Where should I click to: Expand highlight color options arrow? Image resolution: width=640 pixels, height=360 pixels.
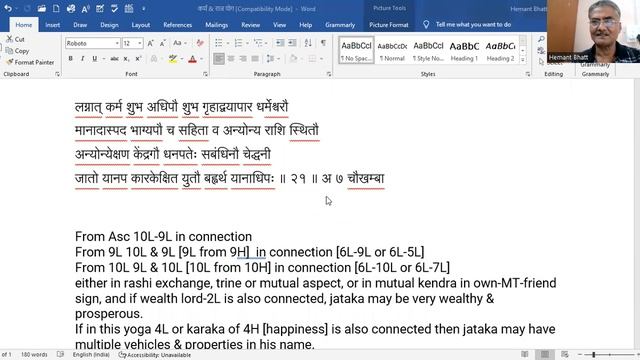tap(182, 59)
